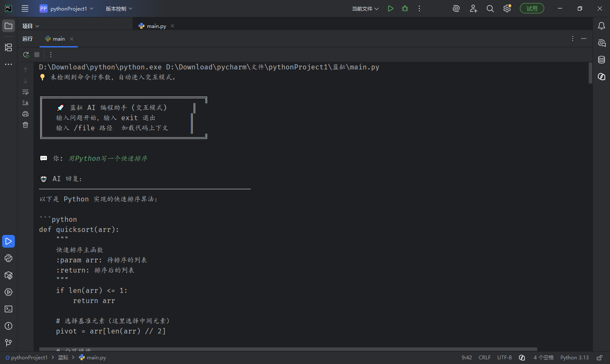Open AI status icon in status bar
The image size is (610, 364).
point(522,358)
